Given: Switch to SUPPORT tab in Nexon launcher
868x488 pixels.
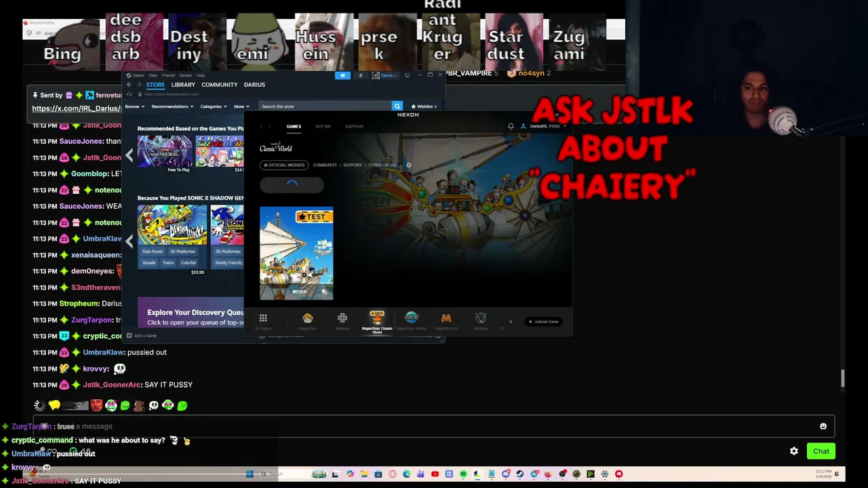Looking at the screenshot, I should tap(354, 126).
